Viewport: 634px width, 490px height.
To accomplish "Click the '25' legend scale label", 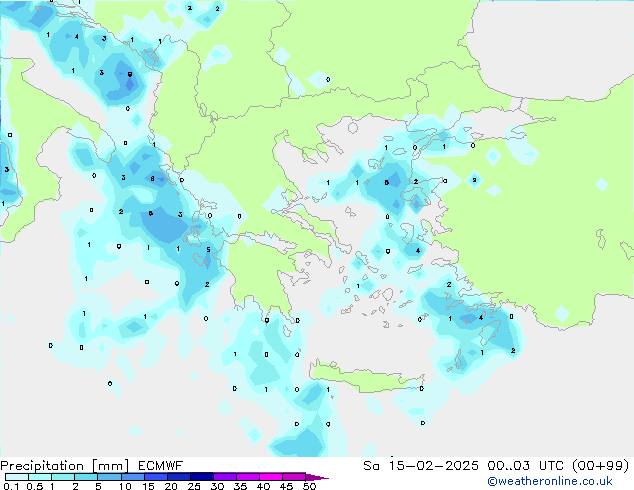I will pos(194,486).
